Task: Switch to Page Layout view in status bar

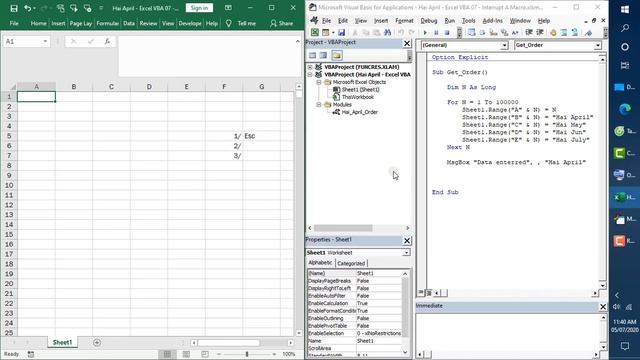Action: point(186,354)
